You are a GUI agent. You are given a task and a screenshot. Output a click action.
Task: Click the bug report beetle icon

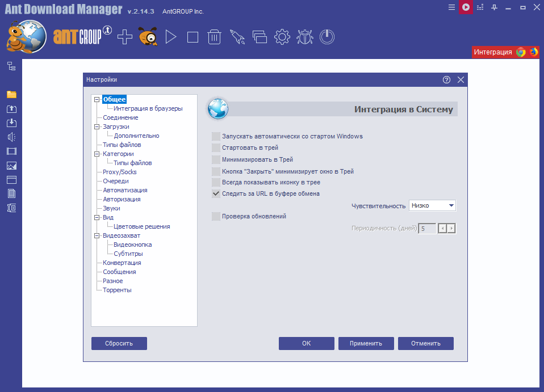pos(304,37)
